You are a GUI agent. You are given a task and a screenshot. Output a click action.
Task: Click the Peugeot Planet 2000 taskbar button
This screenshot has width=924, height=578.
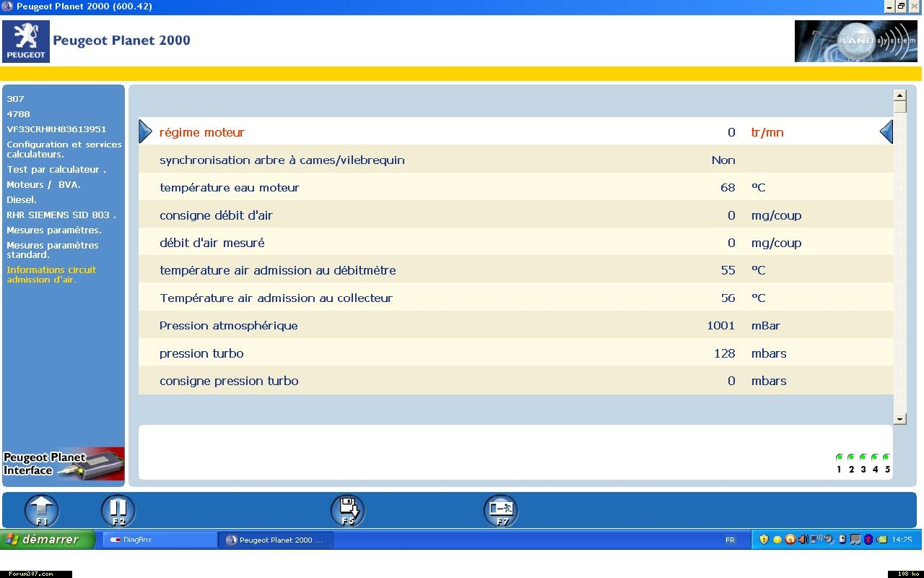276,540
